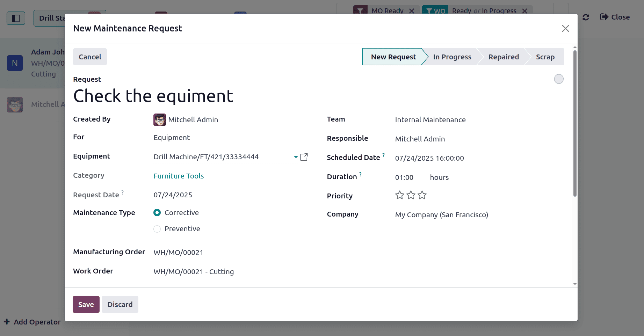Click the N avatar of Adam Johnson card

(x=15, y=63)
